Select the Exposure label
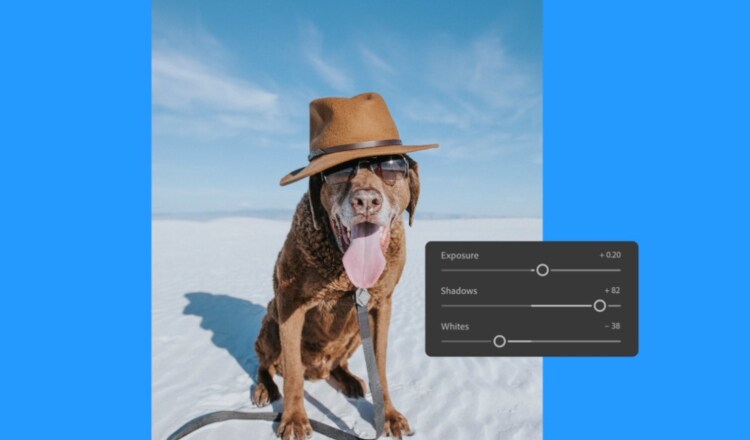This screenshot has height=440, width=750. pyautogui.click(x=460, y=255)
